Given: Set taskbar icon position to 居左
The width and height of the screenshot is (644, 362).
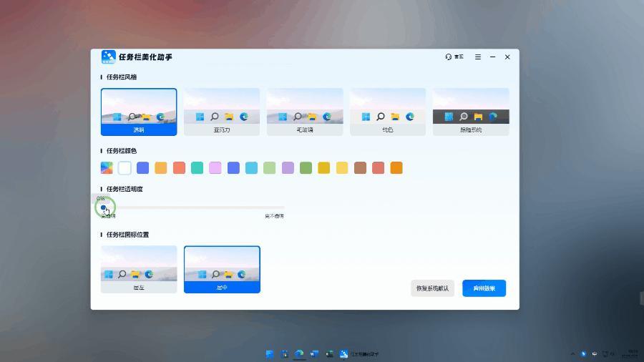Looking at the screenshot, I should click(x=139, y=269).
